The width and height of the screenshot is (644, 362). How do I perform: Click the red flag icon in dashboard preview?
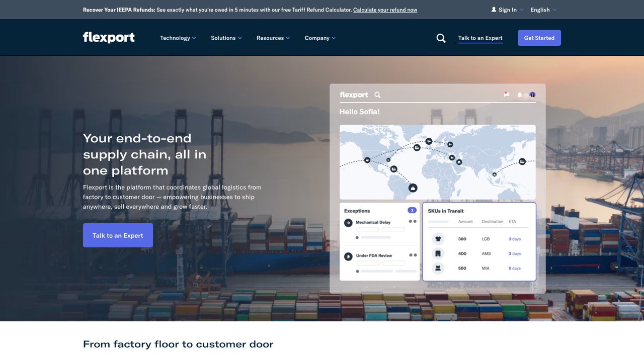[x=507, y=95]
